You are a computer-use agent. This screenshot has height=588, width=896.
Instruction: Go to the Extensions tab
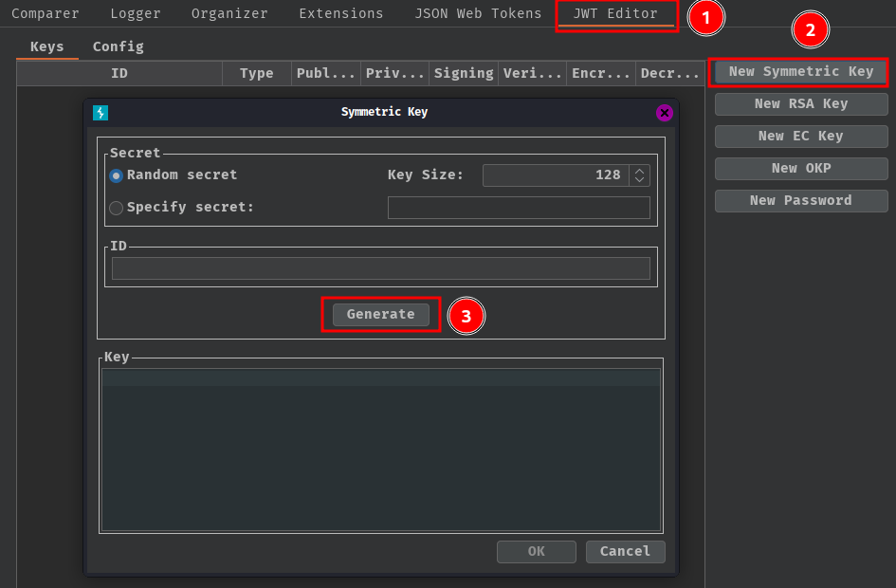(341, 13)
